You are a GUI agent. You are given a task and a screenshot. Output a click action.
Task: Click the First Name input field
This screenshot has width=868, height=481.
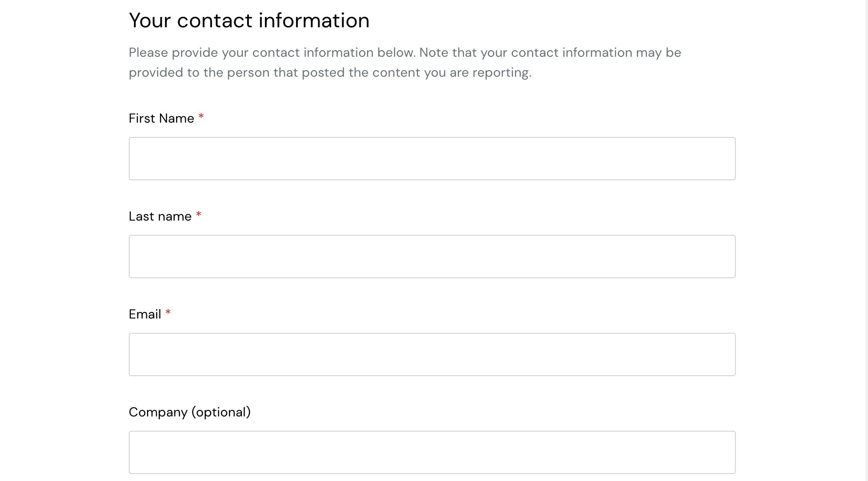(432, 159)
